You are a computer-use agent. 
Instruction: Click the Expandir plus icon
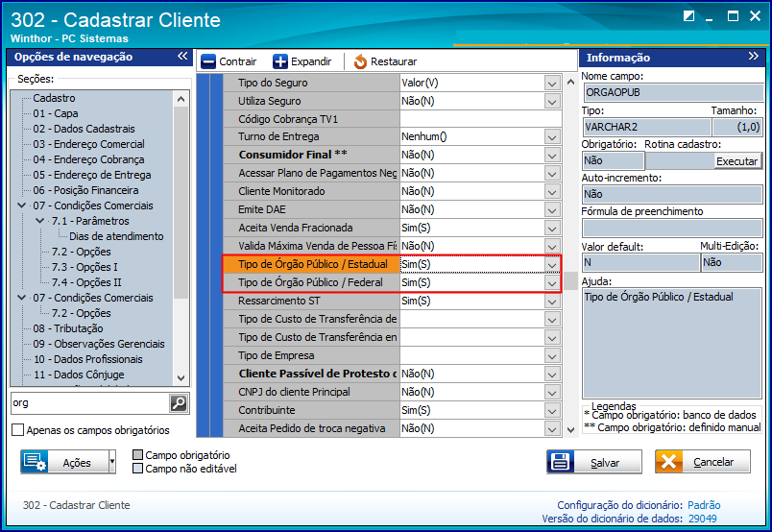[280, 61]
